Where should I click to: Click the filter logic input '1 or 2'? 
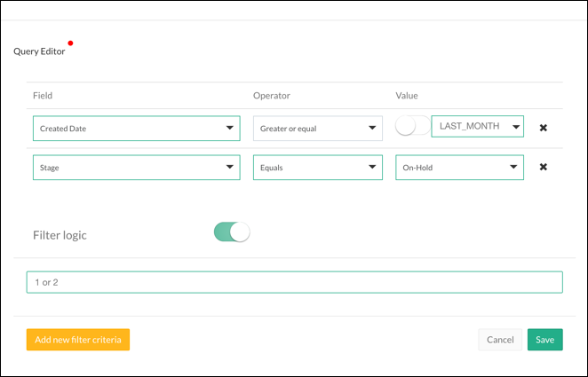pos(294,282)
